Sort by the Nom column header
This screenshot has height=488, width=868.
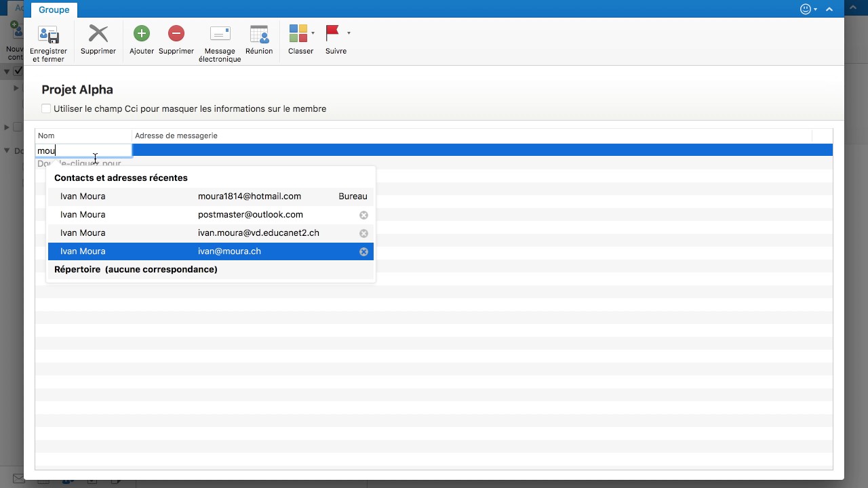[83, 136]
